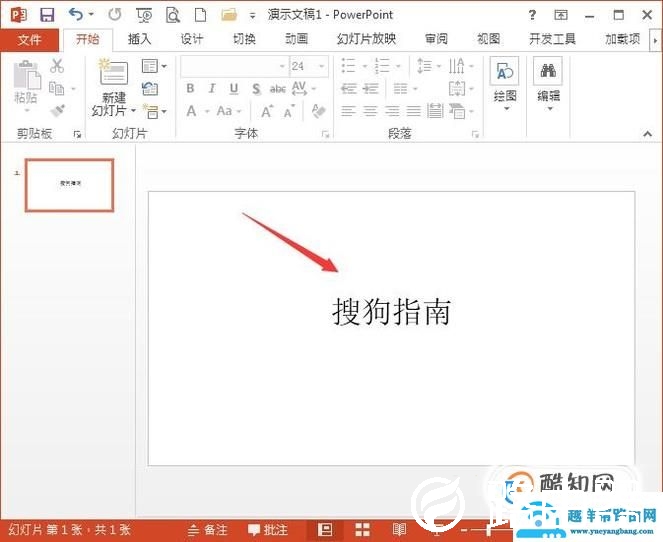The width and height of the screenshot is (663, 542).
Task: Open file folder icon in quick access toolbar
Action: [x=229, y=15]
